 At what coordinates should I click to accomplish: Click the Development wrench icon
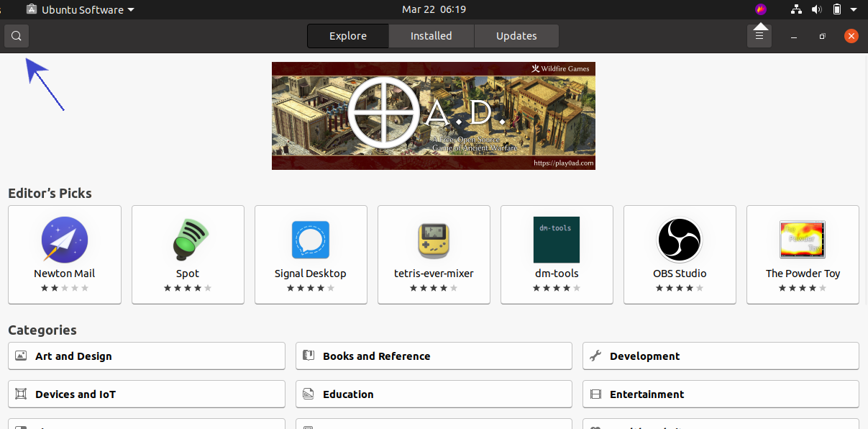click(x=595, y=356)
